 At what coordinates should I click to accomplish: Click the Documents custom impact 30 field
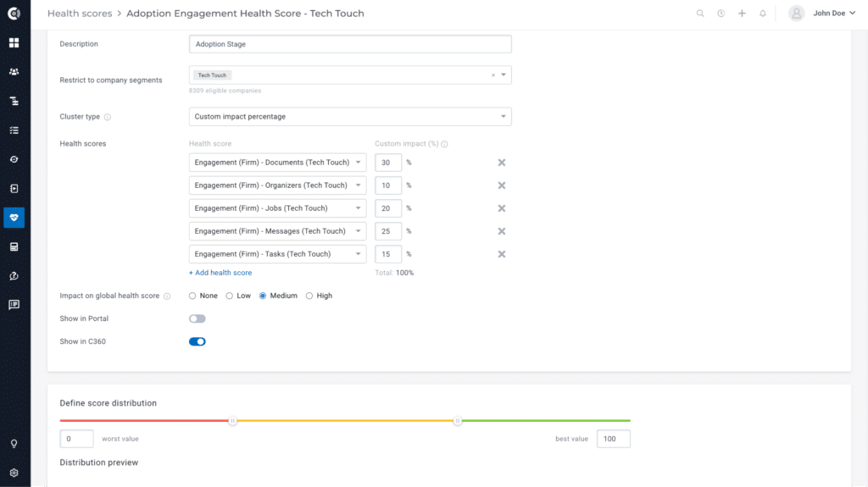pyautogui.click(x=388, y=163)
